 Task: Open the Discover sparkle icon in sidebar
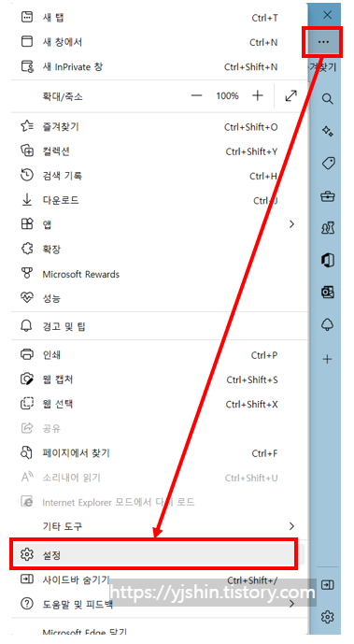(x=327, y=131)
